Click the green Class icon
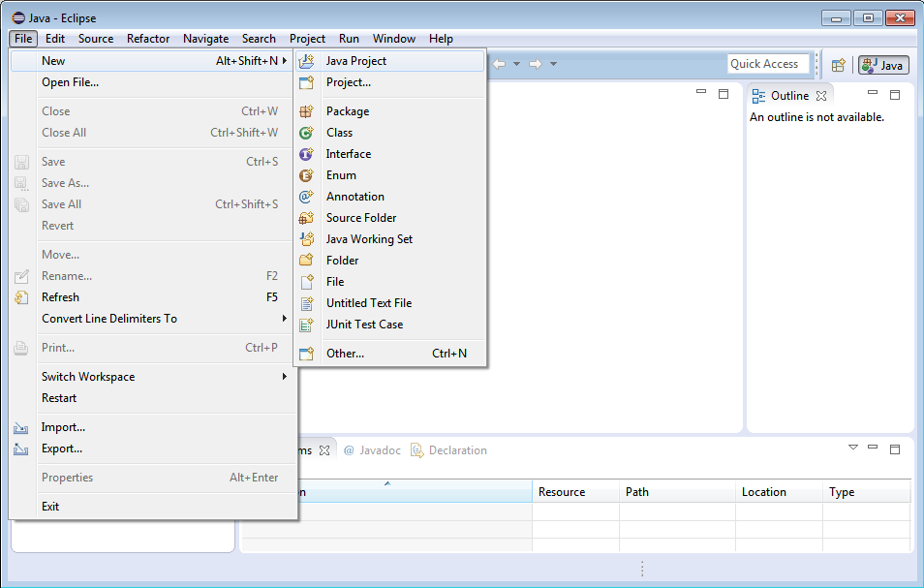The height and width of the screenshot is (588, 924). click(306, 133)
